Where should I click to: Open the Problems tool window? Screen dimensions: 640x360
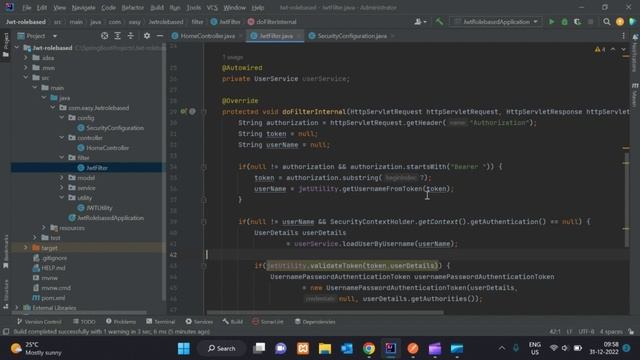[x=121, y=322]
